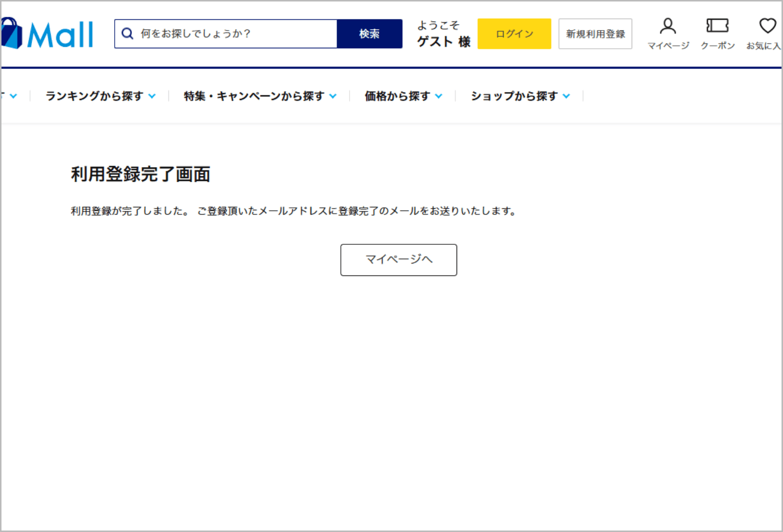Select the 特集・キャンペーンから探す menu item
The image size is (783, 532).
coord(254,96)
